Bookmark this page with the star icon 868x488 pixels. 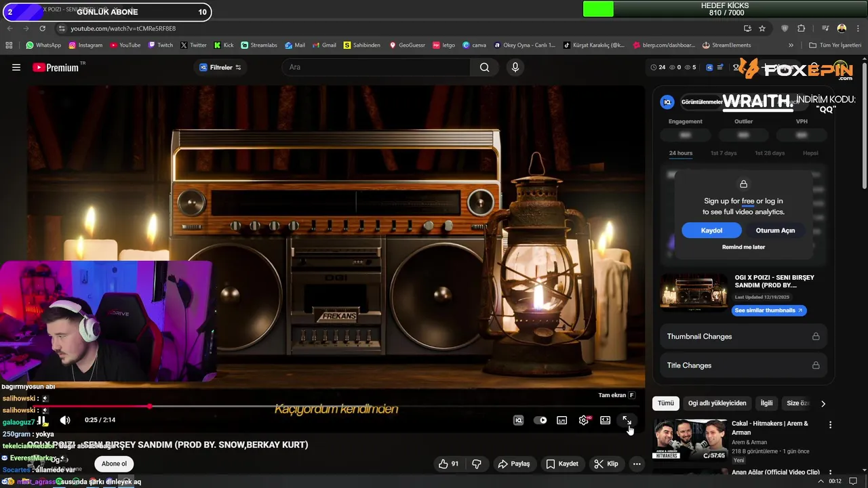coord(762,28)
